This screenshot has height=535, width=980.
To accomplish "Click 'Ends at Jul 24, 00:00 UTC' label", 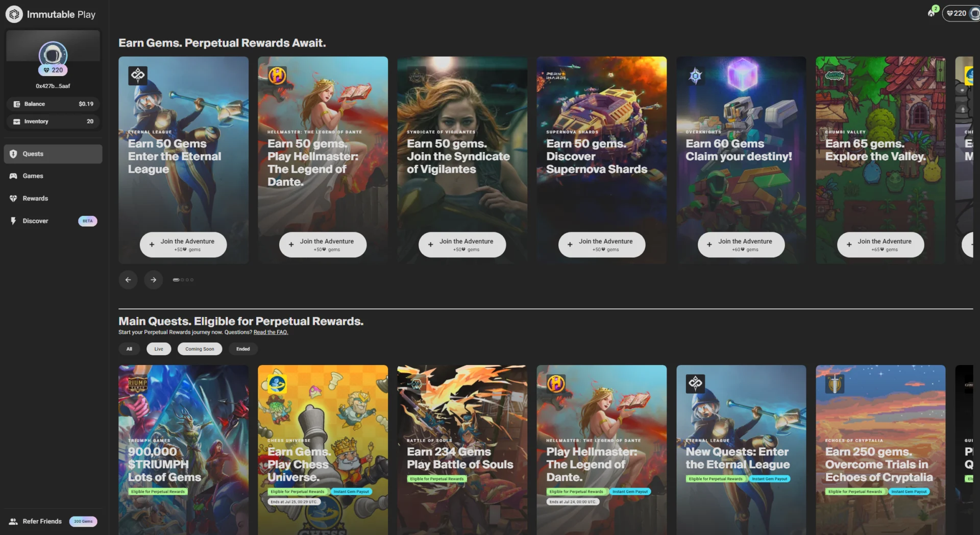I will click(573, 502).
